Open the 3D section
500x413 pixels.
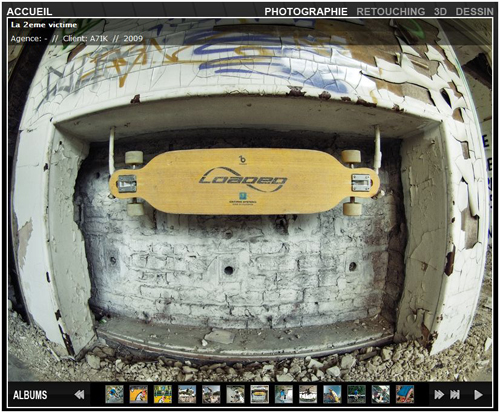(440, 12)
